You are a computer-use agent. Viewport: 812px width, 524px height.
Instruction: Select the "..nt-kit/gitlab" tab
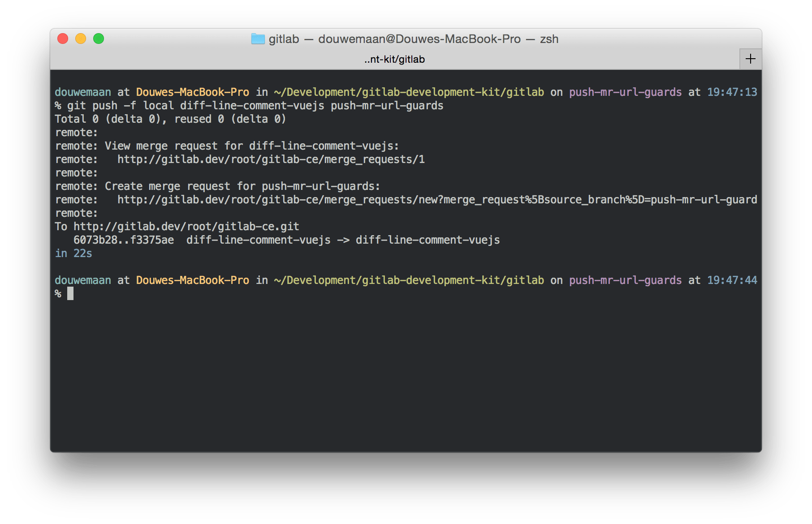393,59
